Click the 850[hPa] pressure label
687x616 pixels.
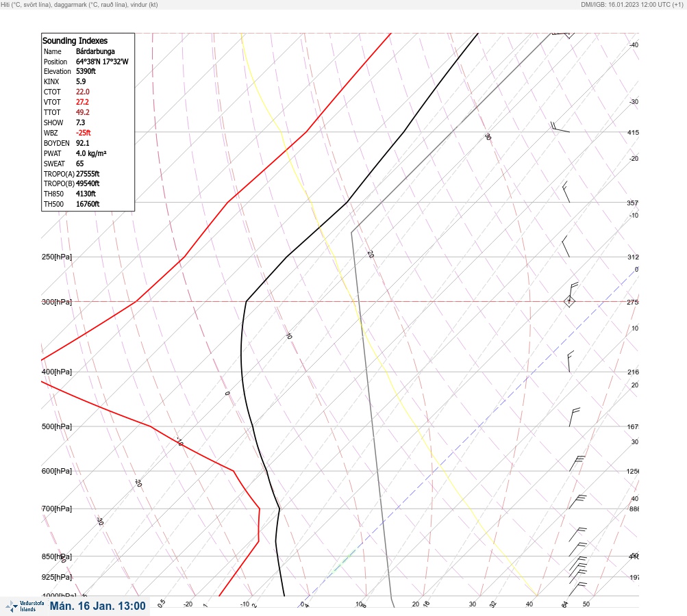click(x=57, y=556)
